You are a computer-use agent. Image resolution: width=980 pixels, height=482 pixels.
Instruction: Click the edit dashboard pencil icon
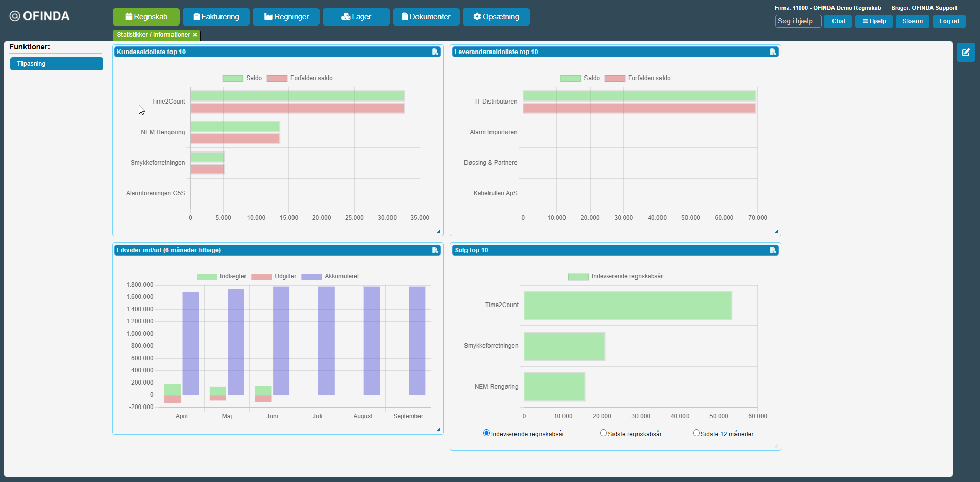click(965, 53)
